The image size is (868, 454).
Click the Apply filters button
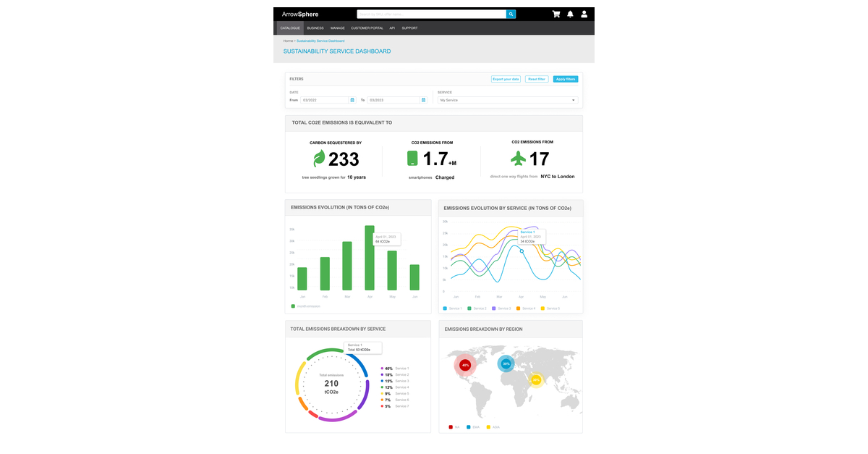click(565, 79)
